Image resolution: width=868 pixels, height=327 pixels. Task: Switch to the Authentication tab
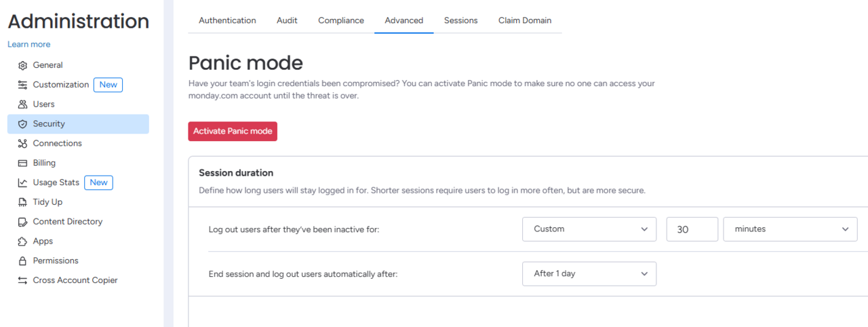[x=227, y=20]
